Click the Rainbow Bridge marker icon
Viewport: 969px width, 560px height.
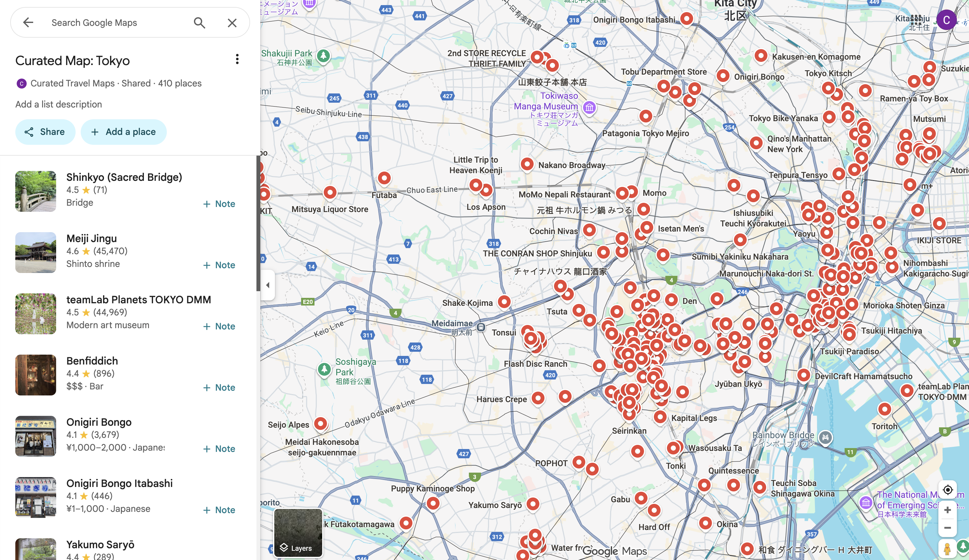click(x=825, y=438)
